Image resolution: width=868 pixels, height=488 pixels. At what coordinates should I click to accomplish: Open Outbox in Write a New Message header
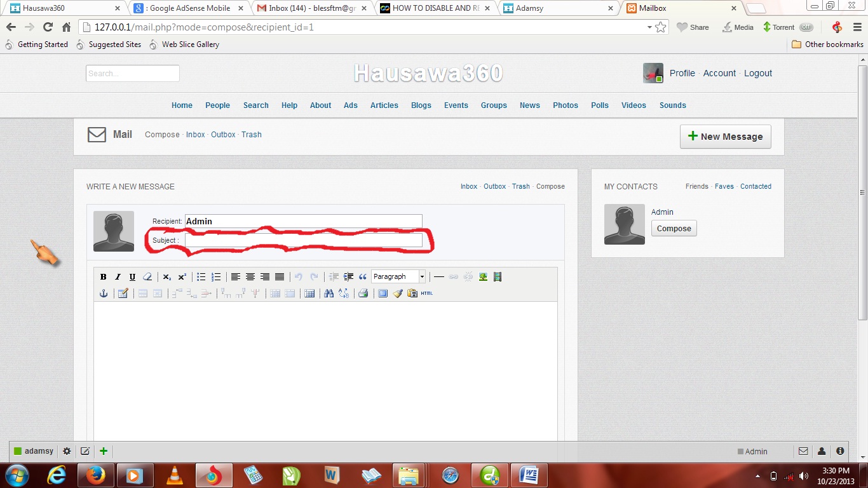pos(495,187)
